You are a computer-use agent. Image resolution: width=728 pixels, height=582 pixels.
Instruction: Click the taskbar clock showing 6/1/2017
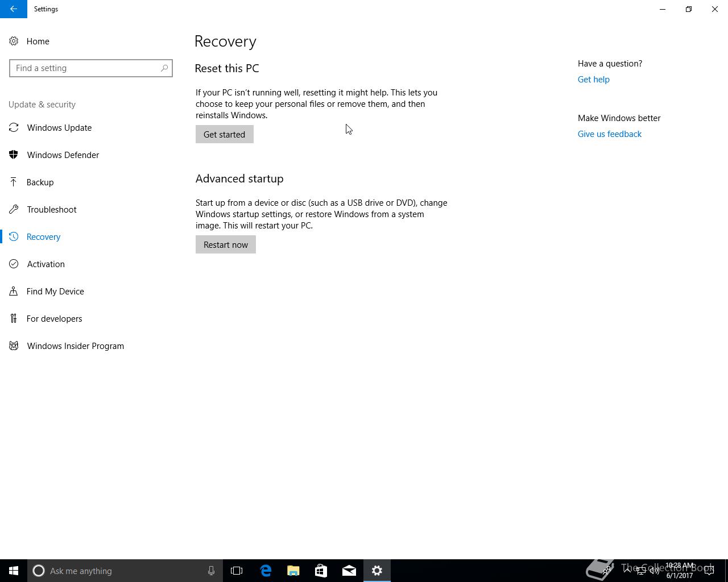click(x=680, y=571)
